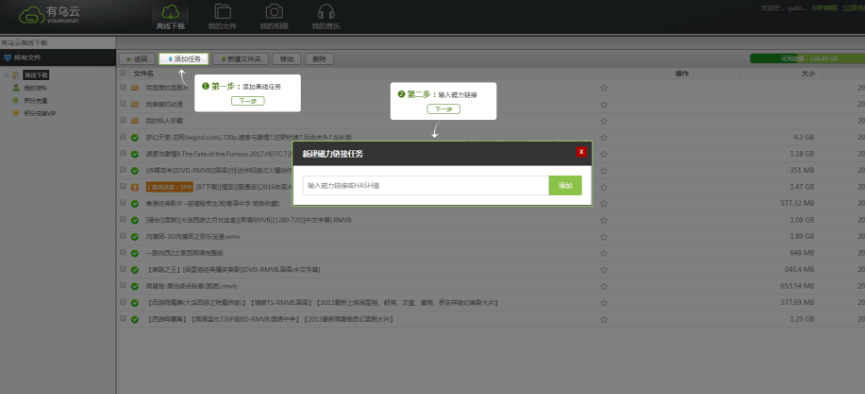Click green check icon of the 720P BD-RMVB file
This screenshot has height=394, width=865.
(135, 320)
